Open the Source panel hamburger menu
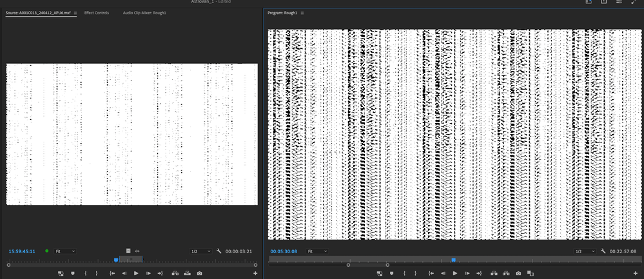Image resolution: width=644 pixels, height=279 pixels. (75, 13)
